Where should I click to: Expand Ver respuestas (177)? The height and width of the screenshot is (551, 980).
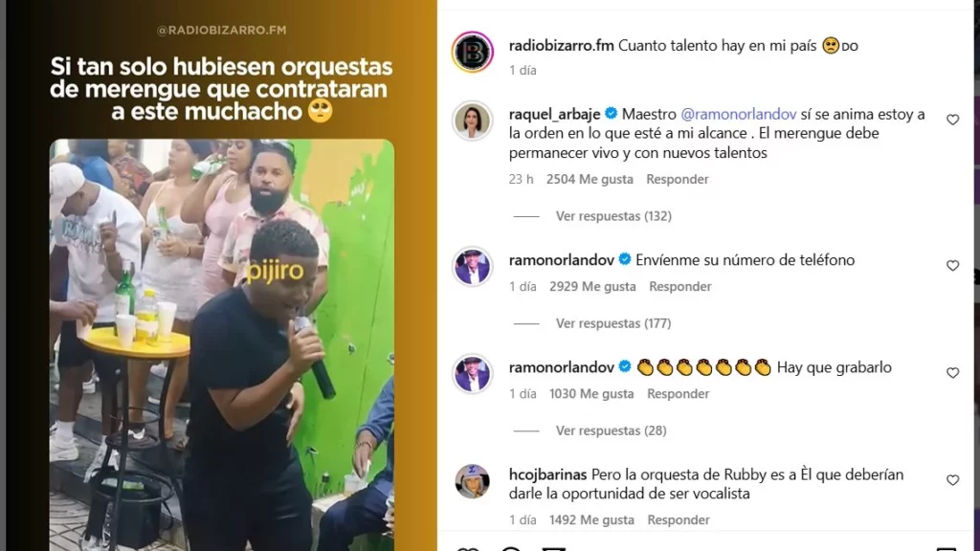click(613, 323)
